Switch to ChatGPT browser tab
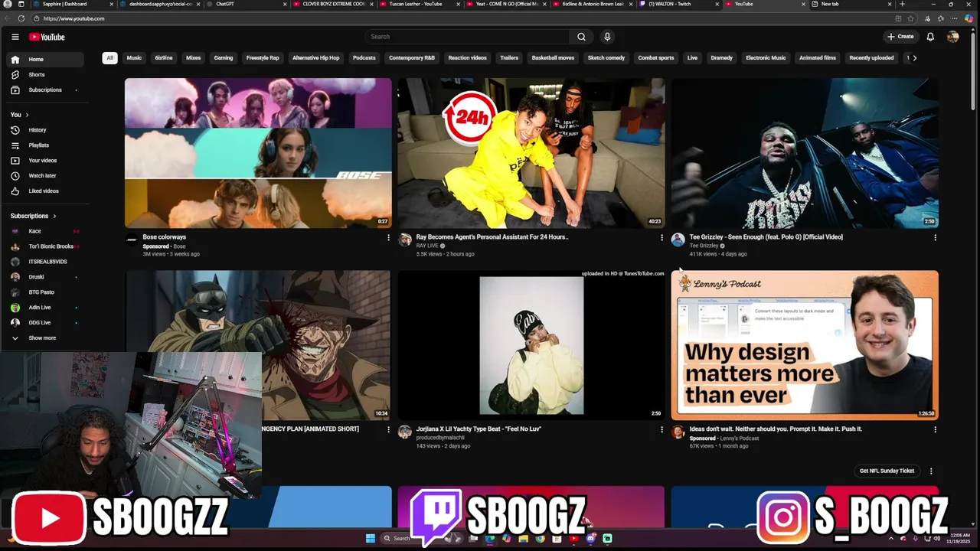Viewport: 980px width, 551px height. coord(245,4)
